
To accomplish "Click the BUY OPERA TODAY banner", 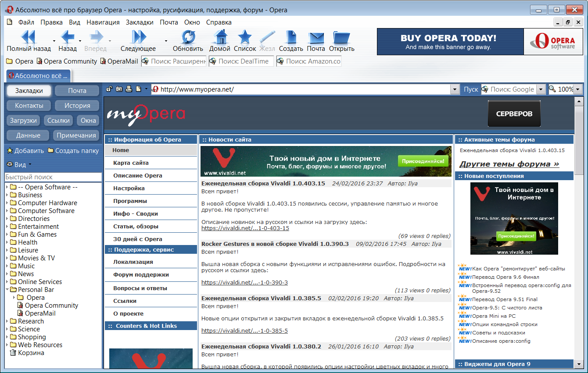I will point(450,42).
